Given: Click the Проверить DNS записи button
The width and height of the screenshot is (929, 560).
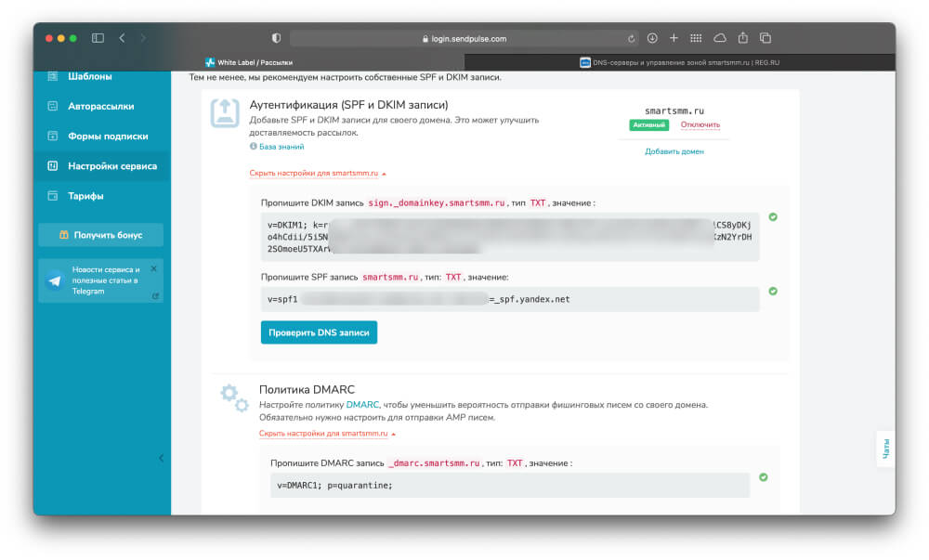Looking at the screenshot, I should click(x=319, y=332).
